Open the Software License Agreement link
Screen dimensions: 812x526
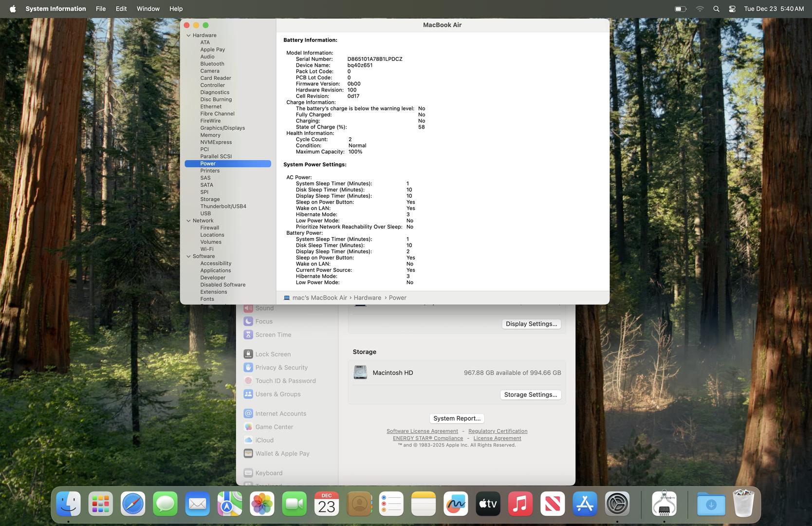coord(422,431)
